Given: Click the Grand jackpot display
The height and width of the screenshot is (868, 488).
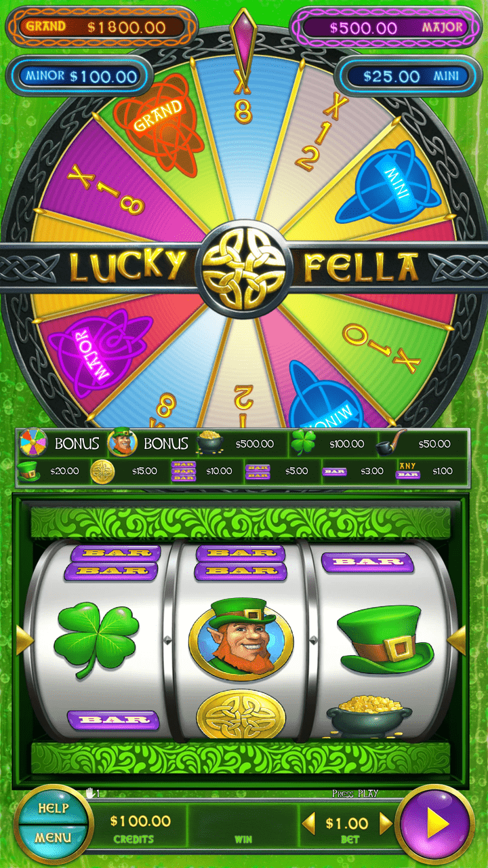Looking at the screenshot, I should (x=101, y=27).
